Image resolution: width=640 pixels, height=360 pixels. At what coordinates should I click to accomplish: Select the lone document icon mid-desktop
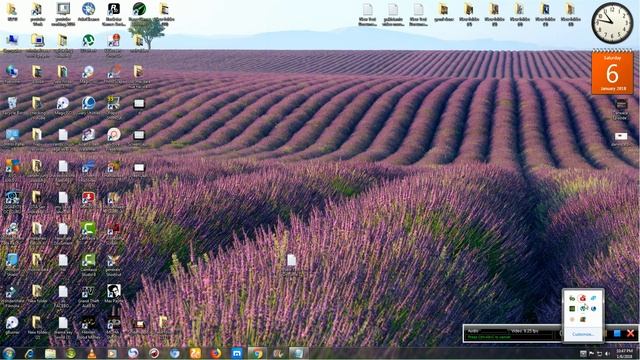pos(291,260)
